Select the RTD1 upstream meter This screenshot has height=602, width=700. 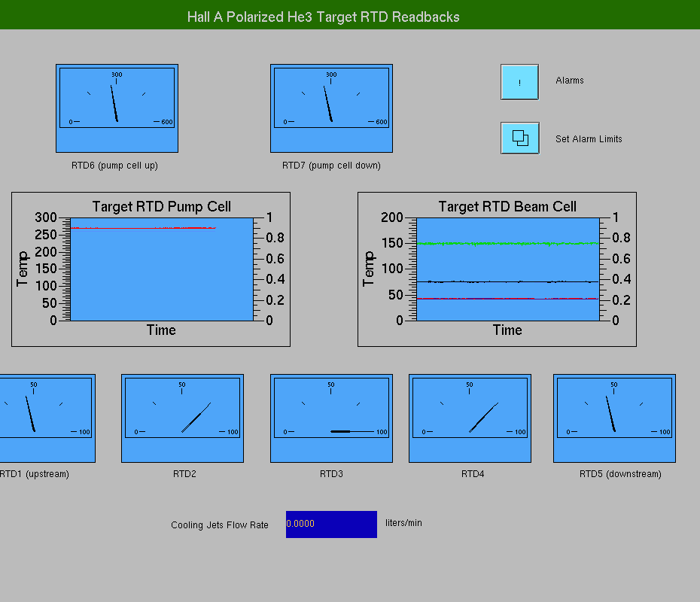tap(47, 418)
